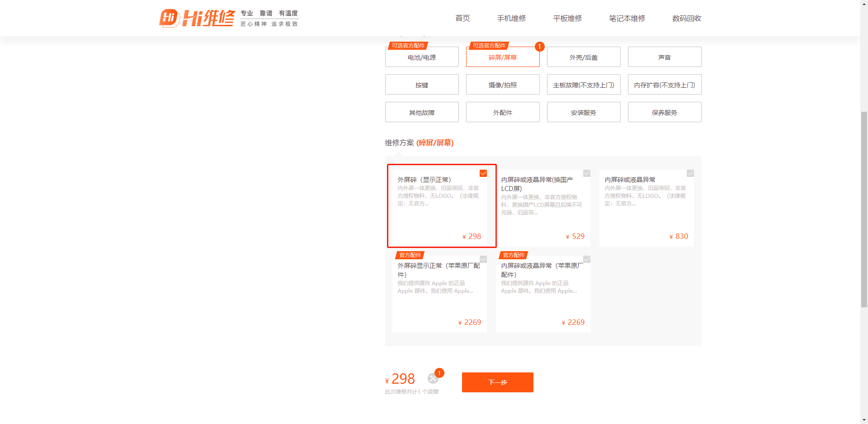Go to 手机维修 in navigation

click(511, 18)
